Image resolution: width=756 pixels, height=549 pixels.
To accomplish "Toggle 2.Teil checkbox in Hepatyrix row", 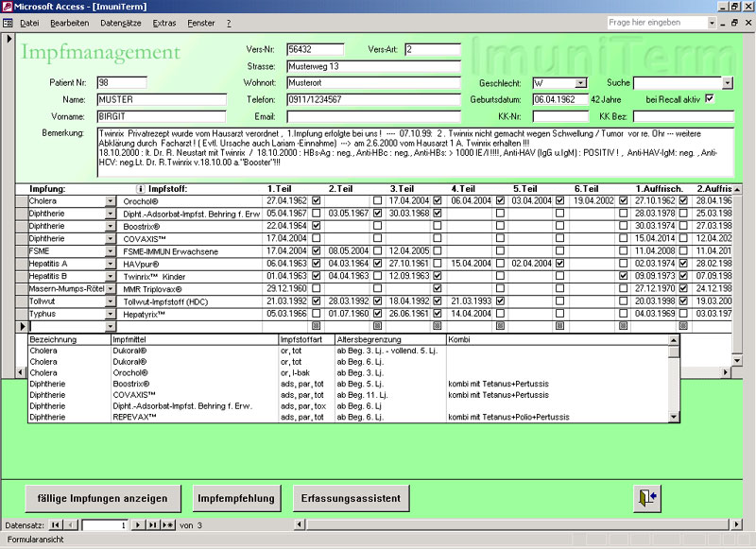I will click(x=377, y=314).
